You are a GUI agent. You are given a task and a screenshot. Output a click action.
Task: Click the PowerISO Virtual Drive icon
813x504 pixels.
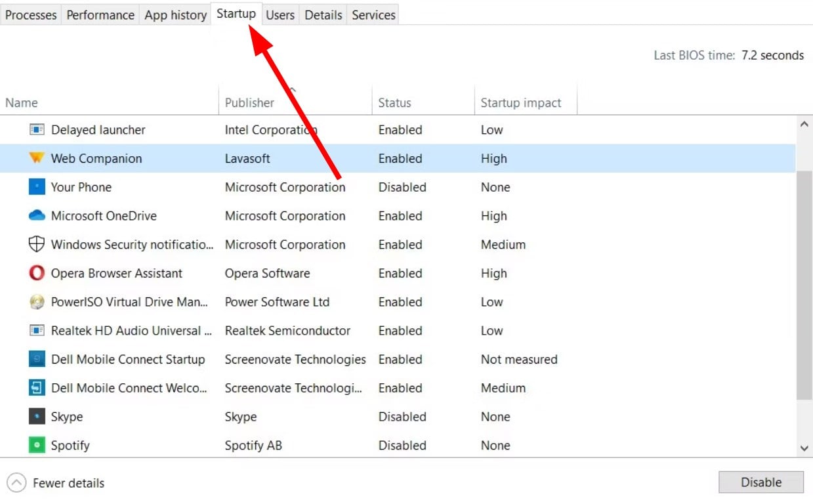(37, 302)
